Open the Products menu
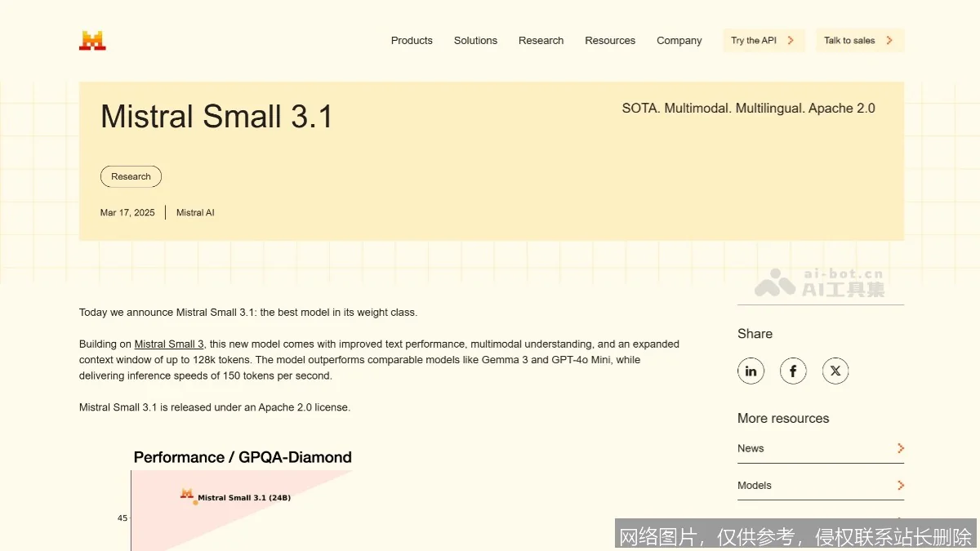Viewport: 980px width, 551px height. 412,40
